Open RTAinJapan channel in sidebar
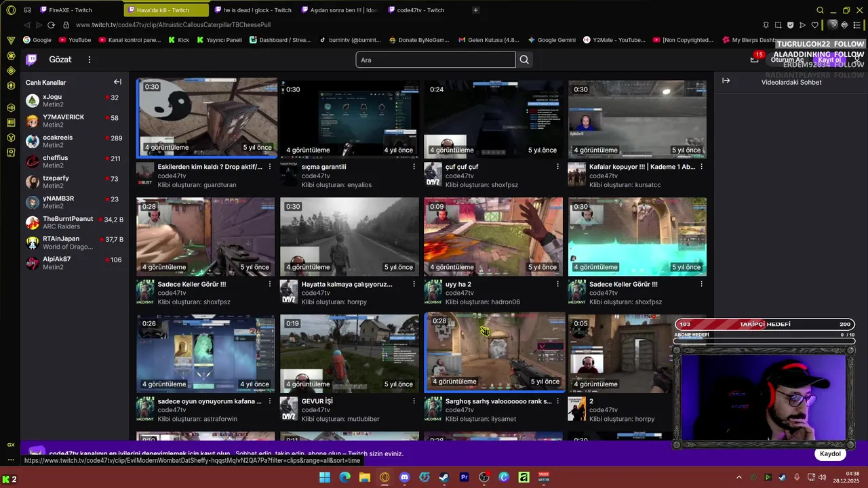868x488 pixels. pyautogui.click(x=75, y=243)
